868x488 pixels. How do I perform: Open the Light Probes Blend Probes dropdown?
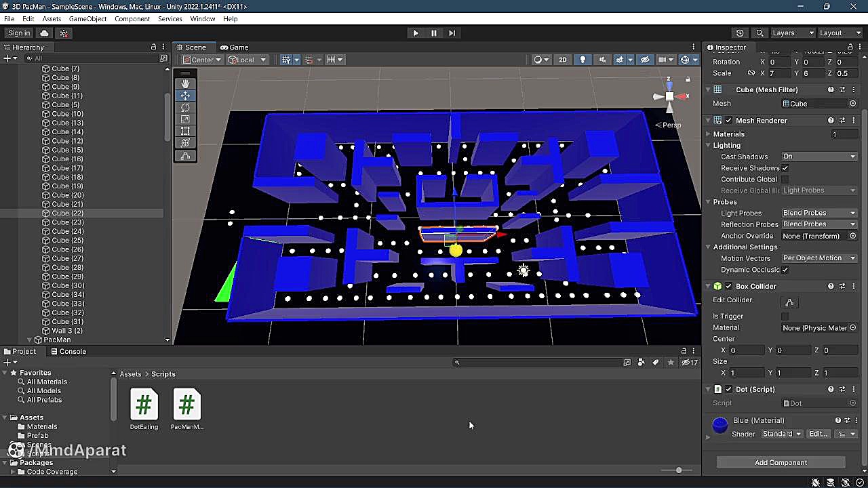pyautogui.click(x=819, y=213)
